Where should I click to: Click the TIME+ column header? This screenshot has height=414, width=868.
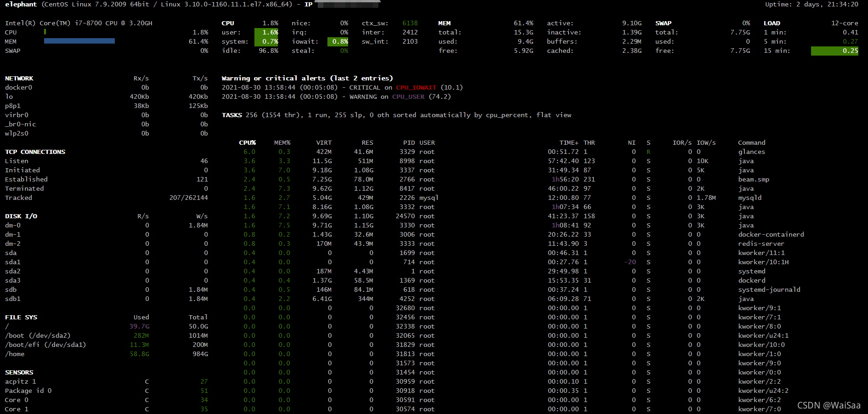[569, 142]
